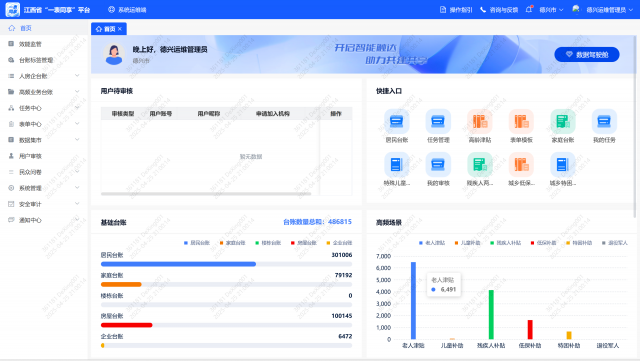
Task: Expand the 系统管理 sidebar menu chevron
Action: 77,187
